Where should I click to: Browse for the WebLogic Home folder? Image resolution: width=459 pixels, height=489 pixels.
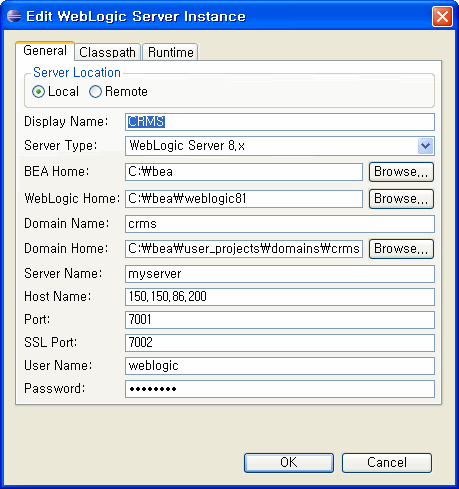click(401, 199)
